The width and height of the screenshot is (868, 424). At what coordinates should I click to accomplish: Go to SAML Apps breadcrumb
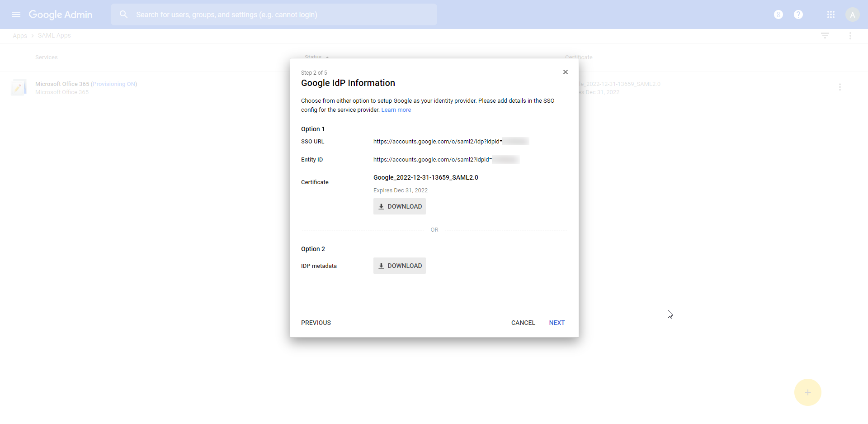(x=54, y=35)
